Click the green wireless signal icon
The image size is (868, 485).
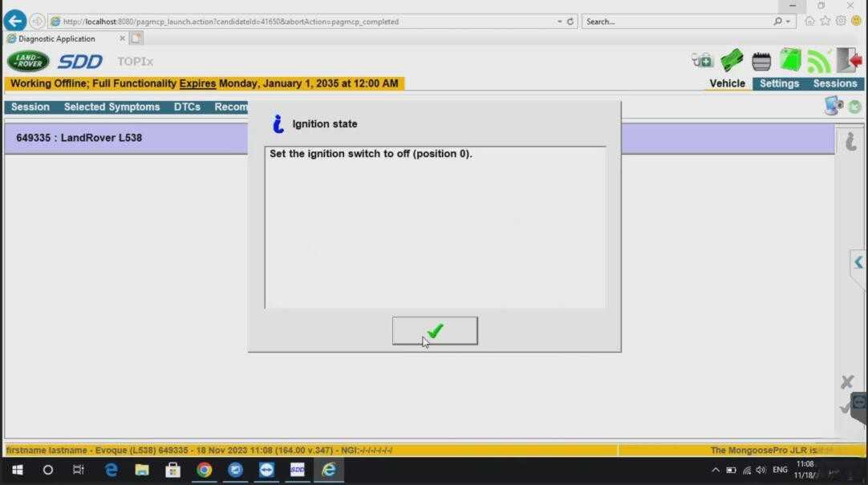819,61
